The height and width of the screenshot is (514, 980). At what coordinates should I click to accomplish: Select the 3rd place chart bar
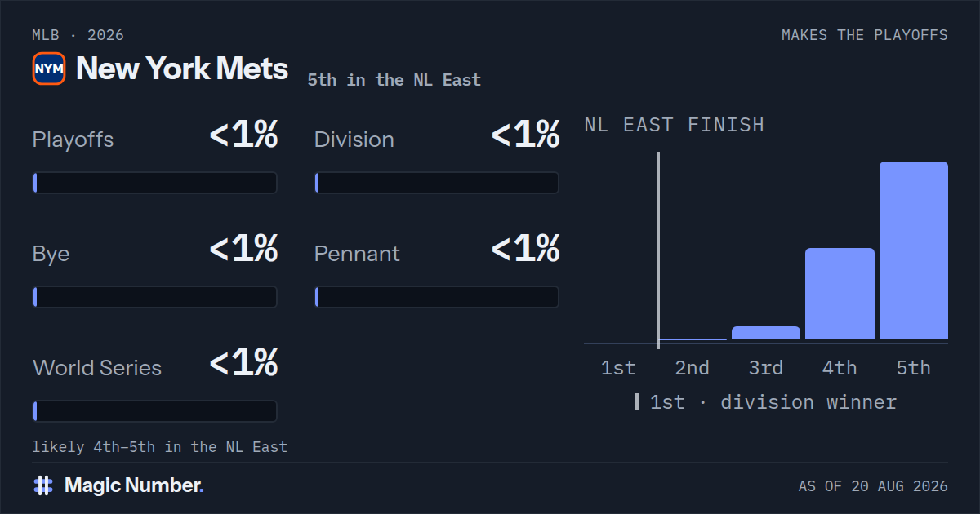[x=766, y=333]
